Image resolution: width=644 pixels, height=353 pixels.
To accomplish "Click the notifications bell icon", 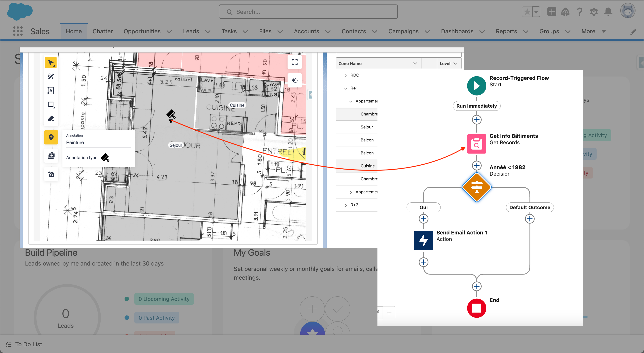I will pos(608,11).
